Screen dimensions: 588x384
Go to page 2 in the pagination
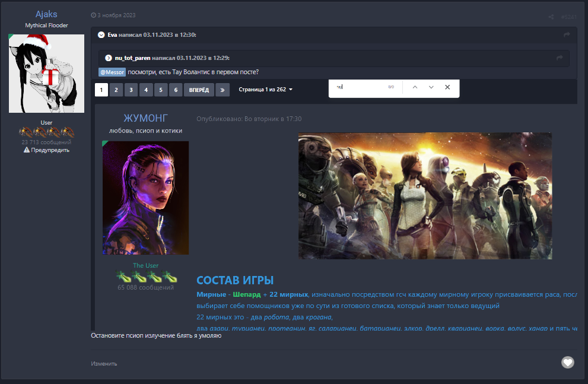(116, 90)
